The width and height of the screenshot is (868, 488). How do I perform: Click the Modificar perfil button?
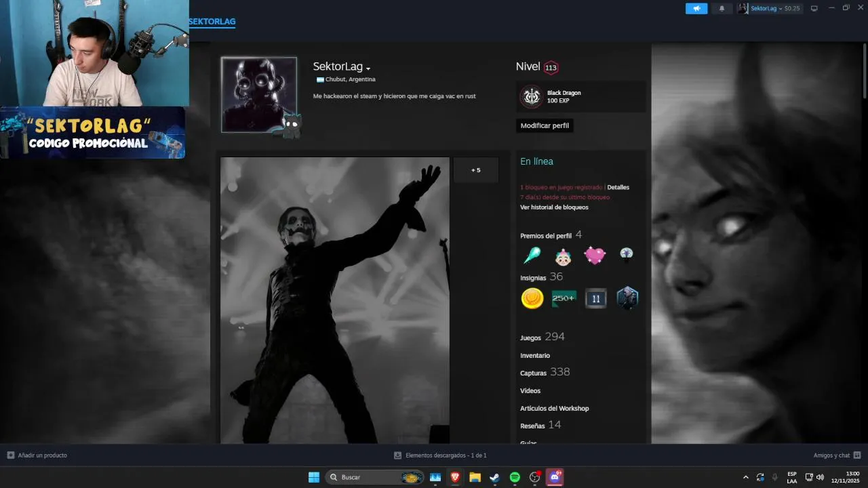545,125
